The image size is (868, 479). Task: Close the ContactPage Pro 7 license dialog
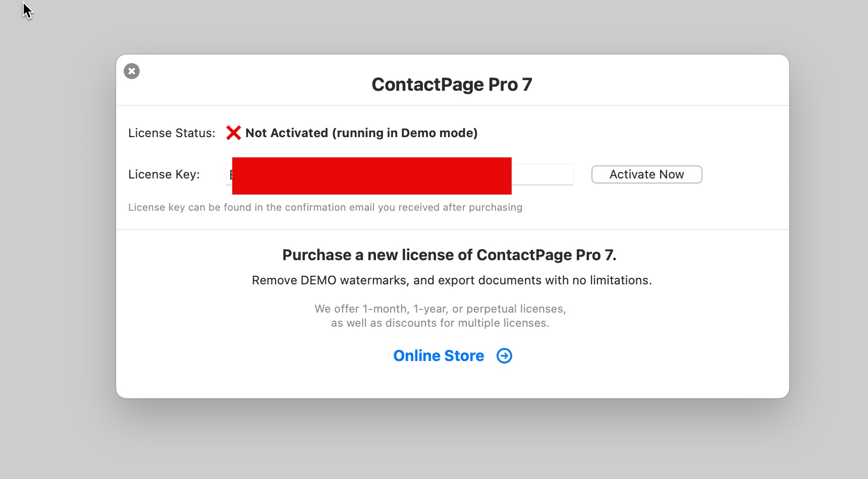click(x=132, y=71)
